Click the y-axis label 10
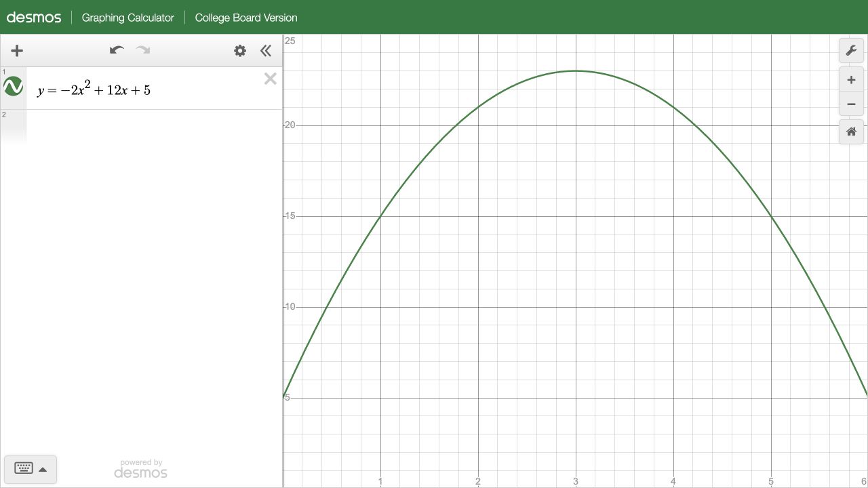 pos(290,307)
